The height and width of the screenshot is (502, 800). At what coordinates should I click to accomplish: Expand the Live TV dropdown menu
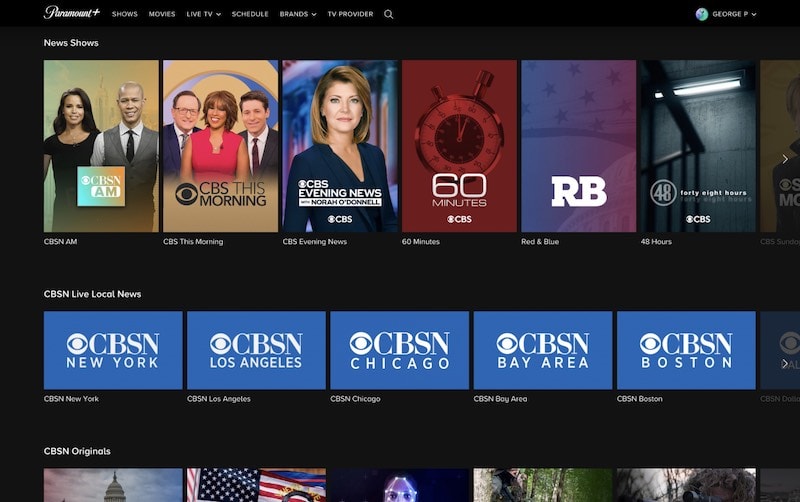204,14
